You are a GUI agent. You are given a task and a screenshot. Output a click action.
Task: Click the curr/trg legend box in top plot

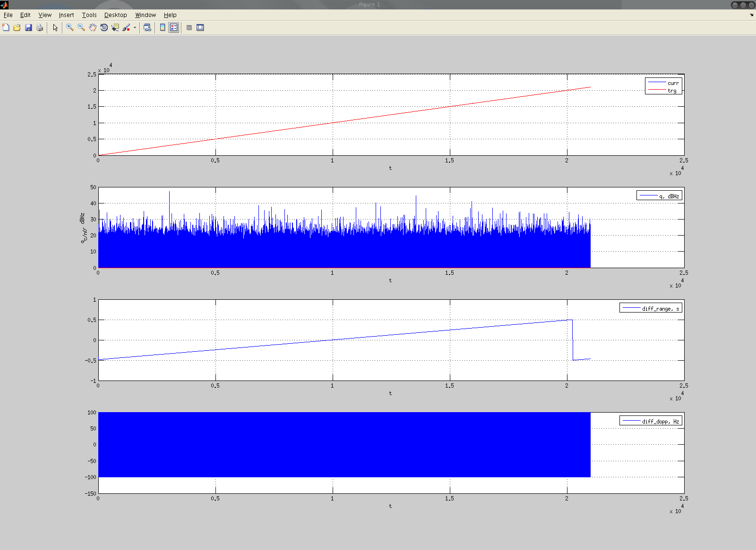pos(663,86)
